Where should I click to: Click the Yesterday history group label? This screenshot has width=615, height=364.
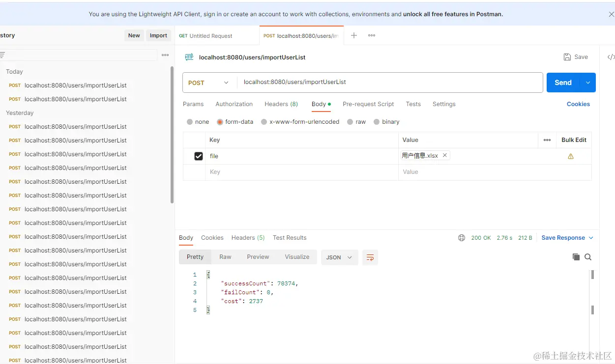tap(20, 113)
